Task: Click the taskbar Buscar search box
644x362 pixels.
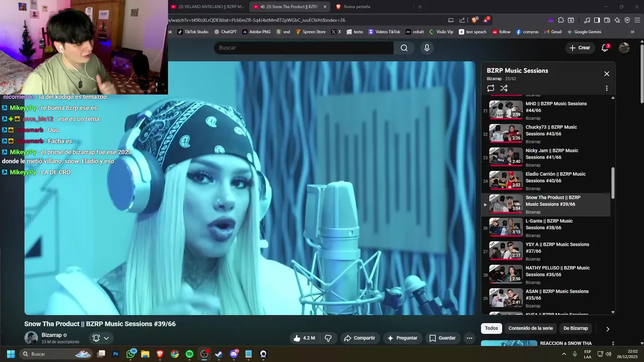Action: tap(55, 354)
